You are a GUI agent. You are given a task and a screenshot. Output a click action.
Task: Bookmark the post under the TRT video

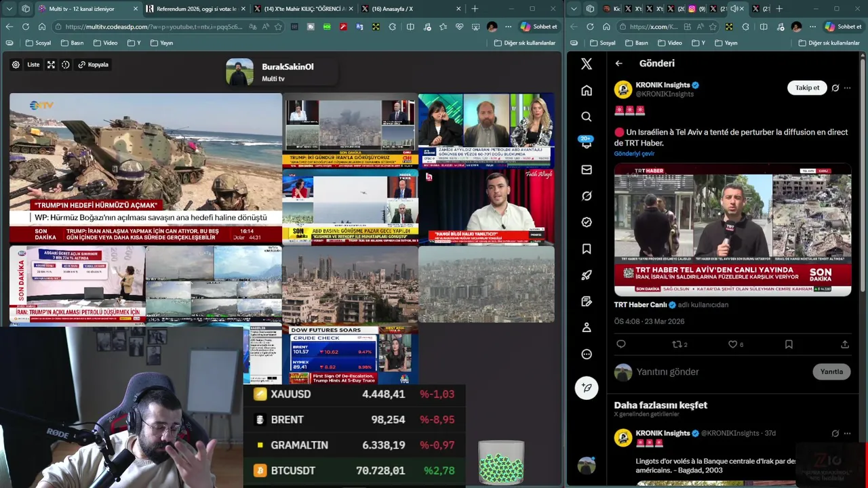789,344
